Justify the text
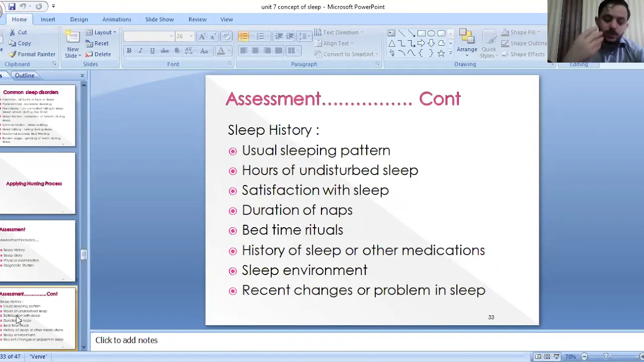The image size is (644, 362). tap(278, 51)
